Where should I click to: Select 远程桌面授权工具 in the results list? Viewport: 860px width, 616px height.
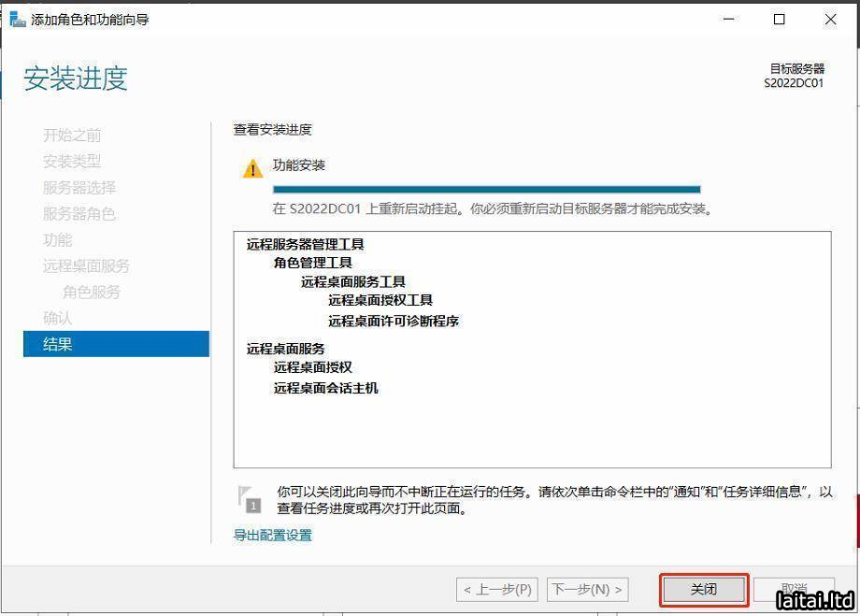pos(380,300)
